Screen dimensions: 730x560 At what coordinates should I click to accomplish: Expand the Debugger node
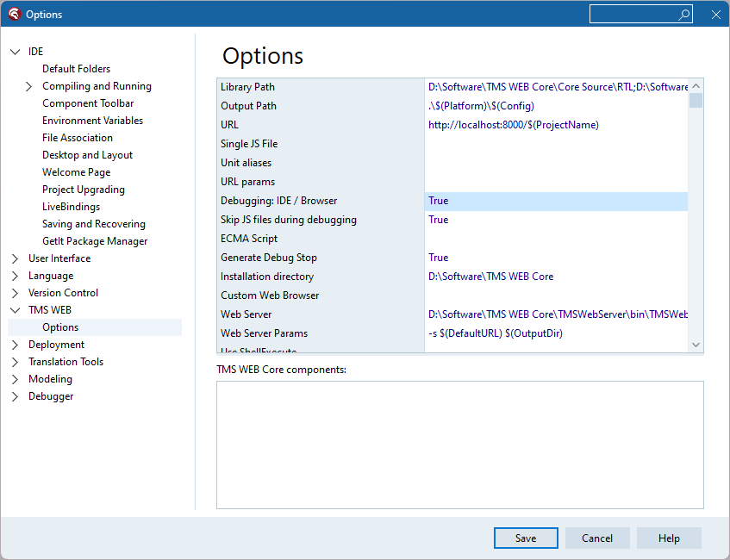pyautogui.click(x=15, y=396)
